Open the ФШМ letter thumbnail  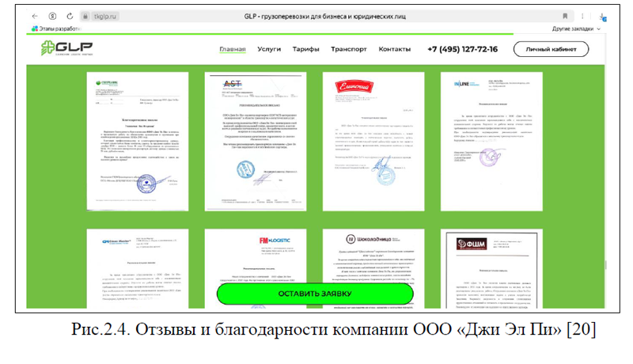(x=491, y=268)
